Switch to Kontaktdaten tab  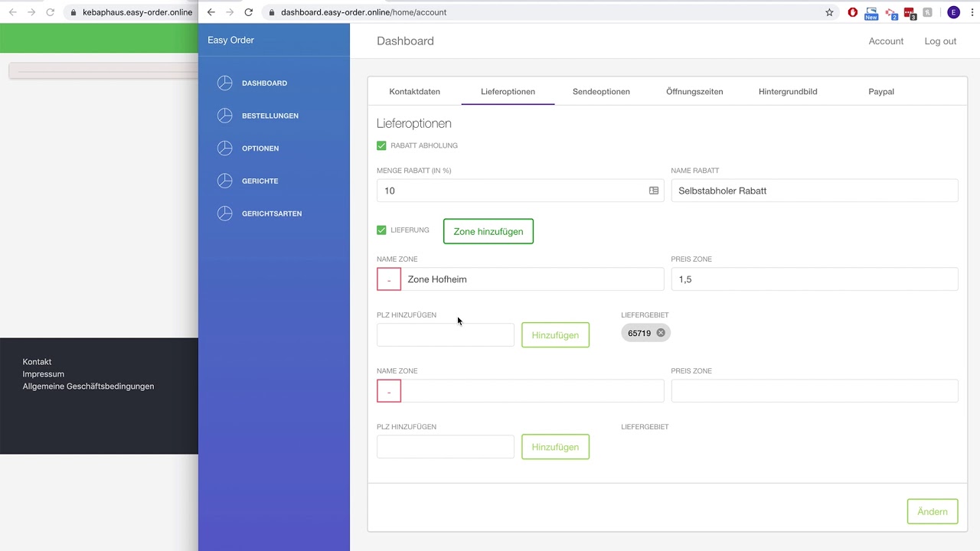pos(414,91)
